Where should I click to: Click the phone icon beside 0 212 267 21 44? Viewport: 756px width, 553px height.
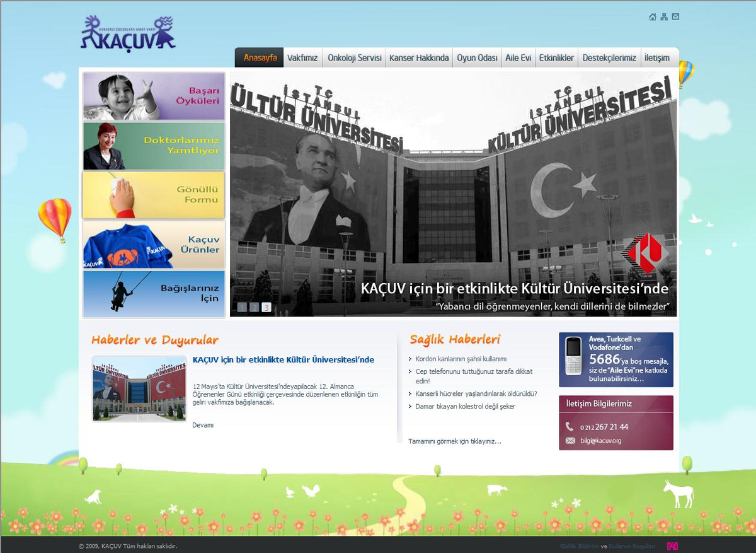tap(570, 427)
